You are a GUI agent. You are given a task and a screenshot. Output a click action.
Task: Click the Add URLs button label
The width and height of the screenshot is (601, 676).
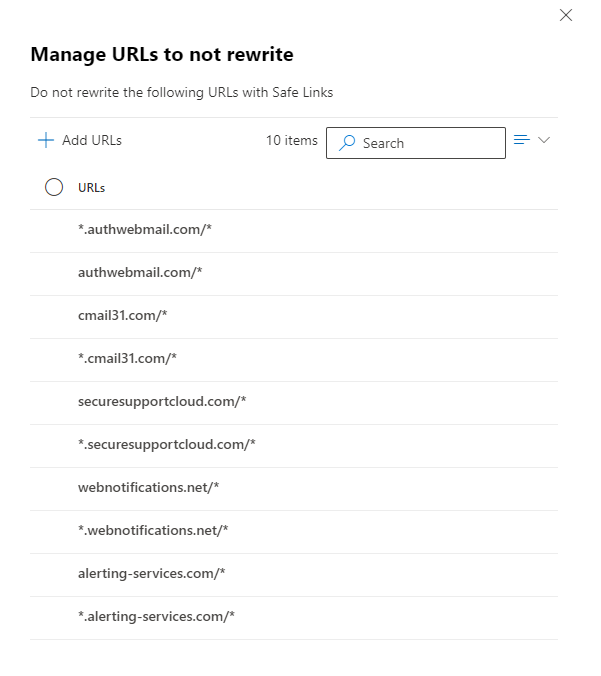coord(92,141)
